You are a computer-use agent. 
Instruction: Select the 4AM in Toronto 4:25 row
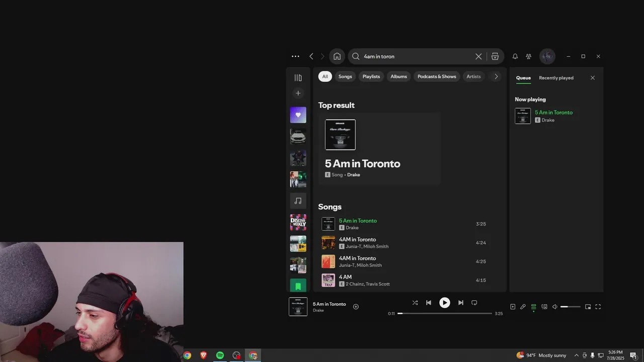pos(405,261)
